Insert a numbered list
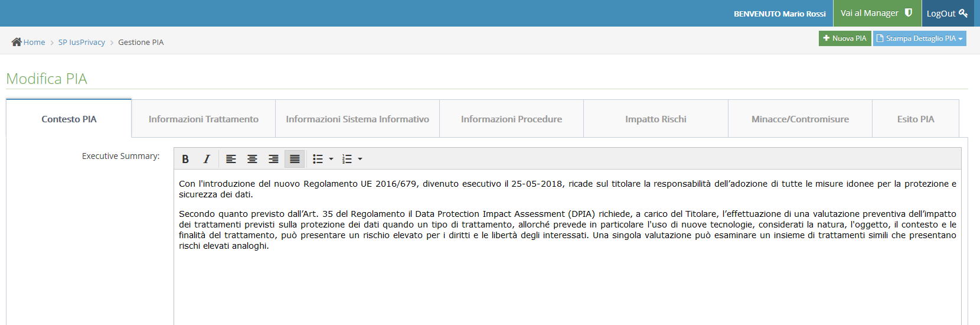The width and height of the screenshot is (980, 325). click(x=347, y=159)
